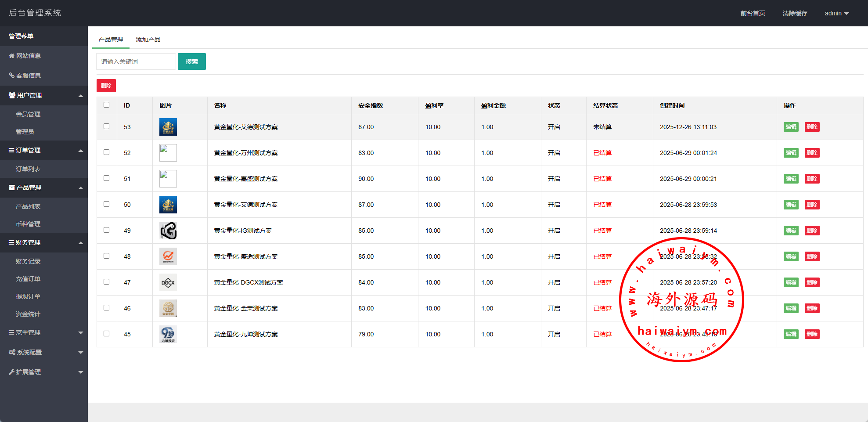Click the link icon beside 客服信息
Image resolution: width=868 pixels, height=422 pixels.
point(11,76)
